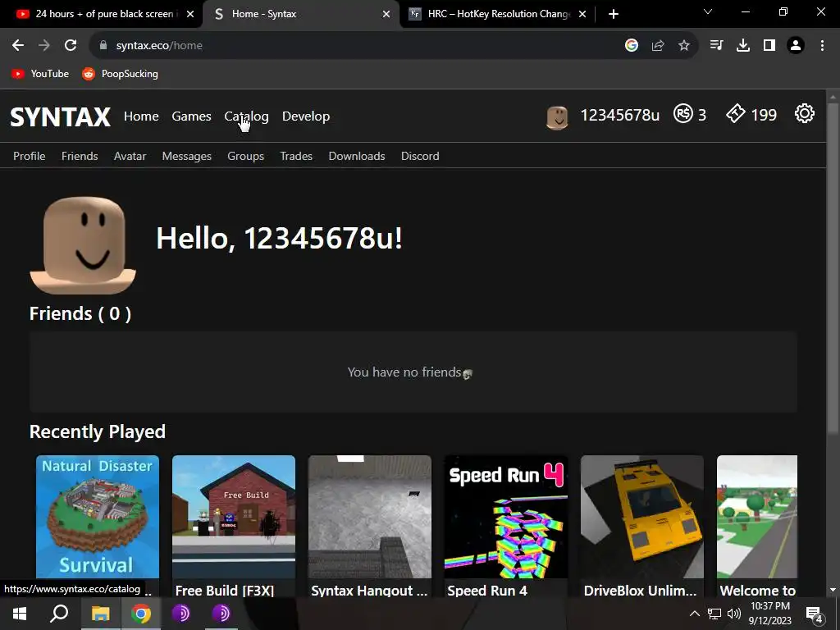
Task: Open Games in the Syntax navbar
Action: 191,116
